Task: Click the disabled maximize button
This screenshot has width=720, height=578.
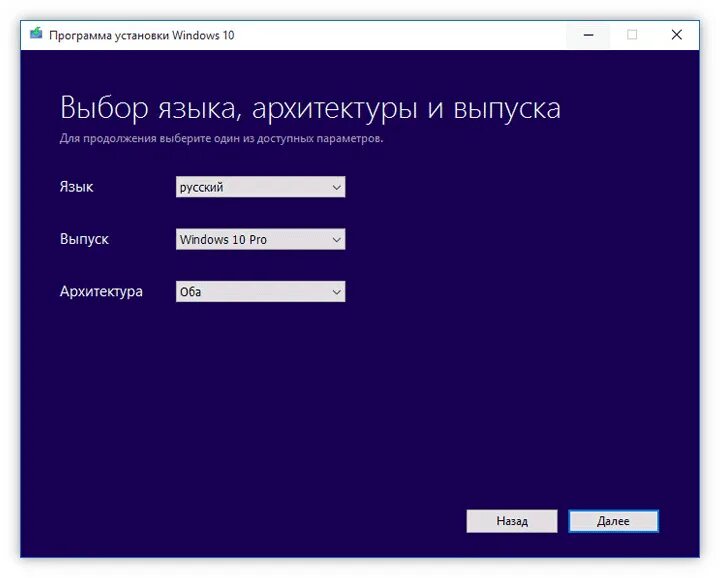Action: pos(632,35)
